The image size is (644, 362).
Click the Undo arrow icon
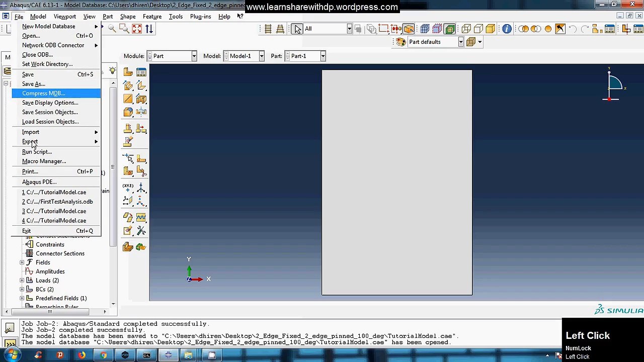tap(573, 29)
